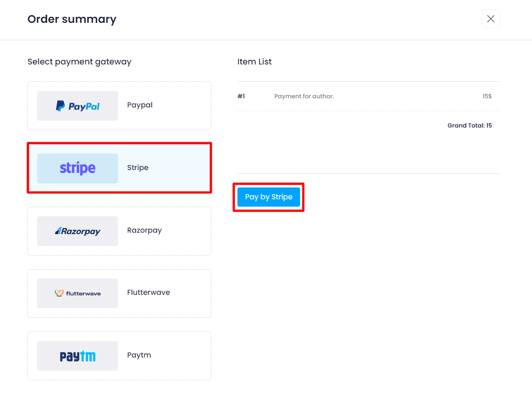This screenshot has height=395, width=532.
Task: Click the Item List heading
Action: coord(254,62)
